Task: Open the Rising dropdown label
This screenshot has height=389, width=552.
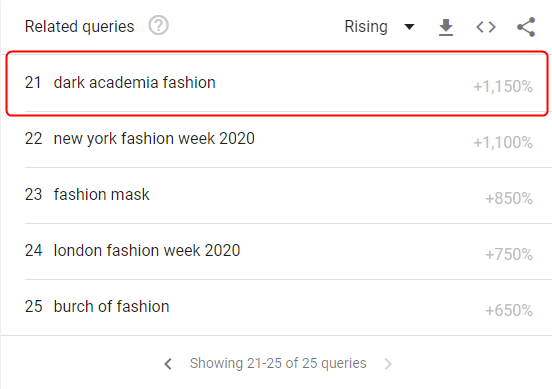Action: [366, 27]
